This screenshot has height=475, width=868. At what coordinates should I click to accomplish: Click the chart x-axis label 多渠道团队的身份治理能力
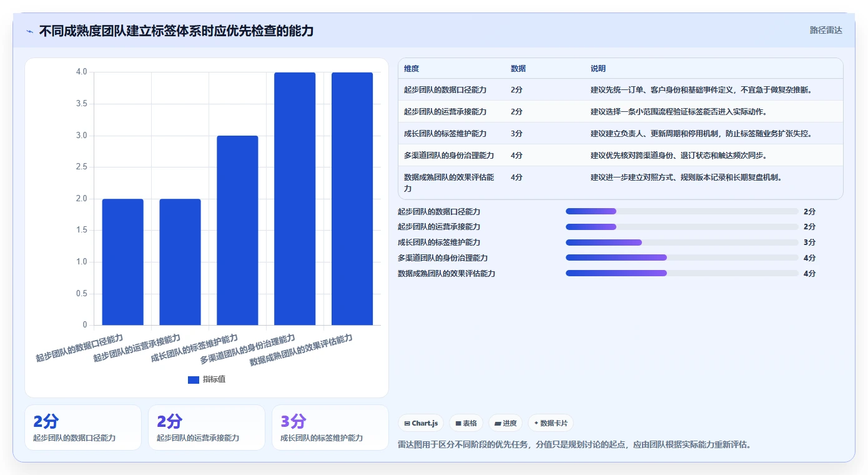[x=247, y=349]
